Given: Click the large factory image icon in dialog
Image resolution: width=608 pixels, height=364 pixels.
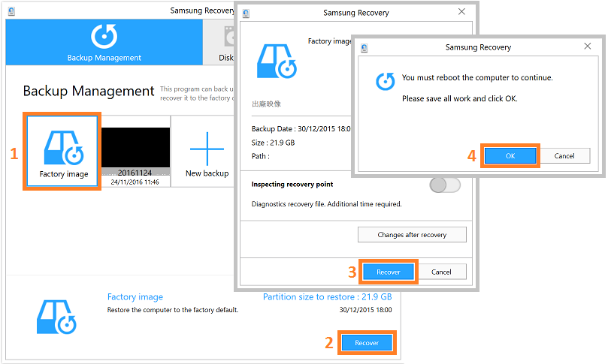Looking at the screenshot, I should pyautogui.click(x=277, y=62).
